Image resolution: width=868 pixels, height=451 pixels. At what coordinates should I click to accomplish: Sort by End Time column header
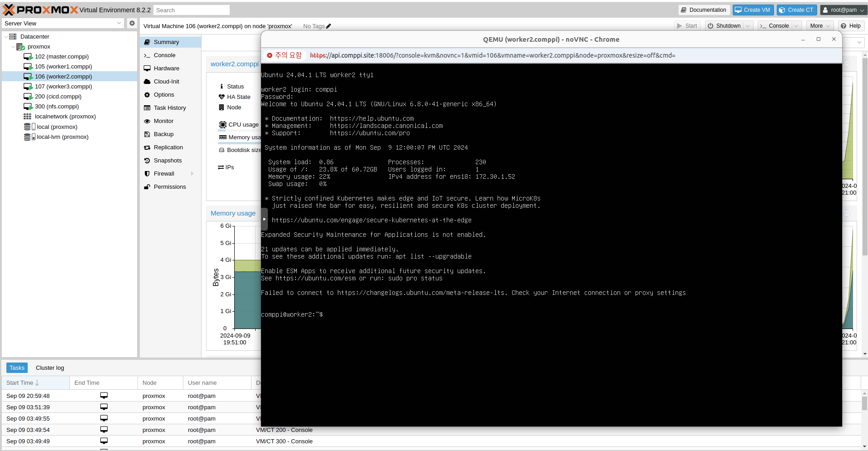[x=104, y=383]
